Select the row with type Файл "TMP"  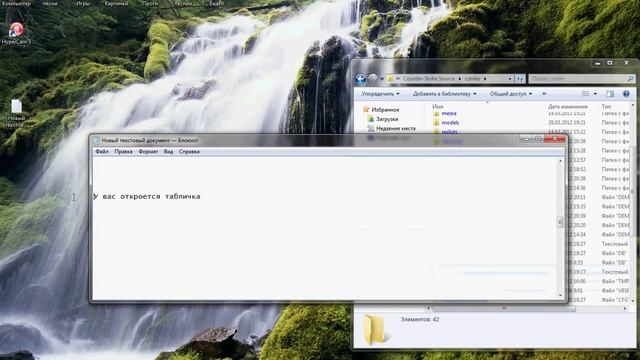click(x=615, y=281)
